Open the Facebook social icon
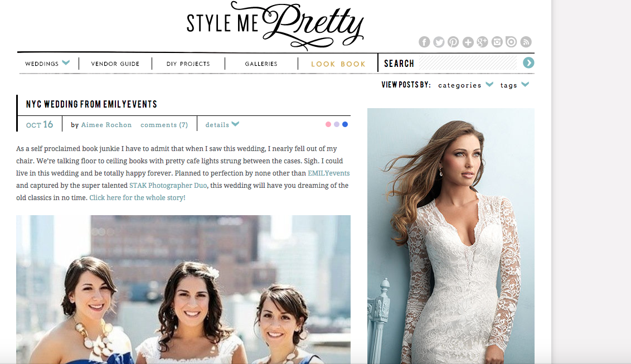Viewport: 631px width, 364px height. coord(424,42)
